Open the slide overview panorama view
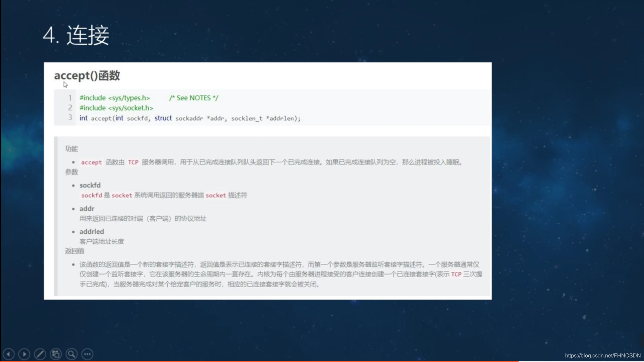The image size is (644, 362). point(56,354)
